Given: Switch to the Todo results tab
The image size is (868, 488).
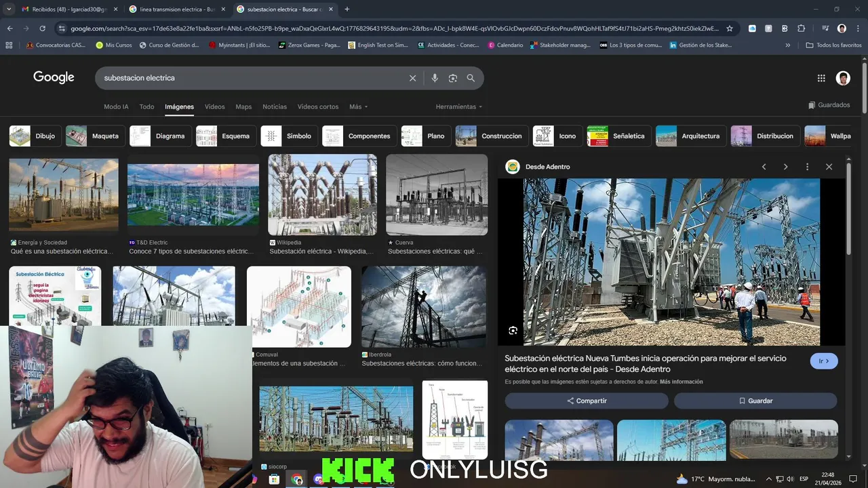Looking at the screenshot, I should click(146, 106).
